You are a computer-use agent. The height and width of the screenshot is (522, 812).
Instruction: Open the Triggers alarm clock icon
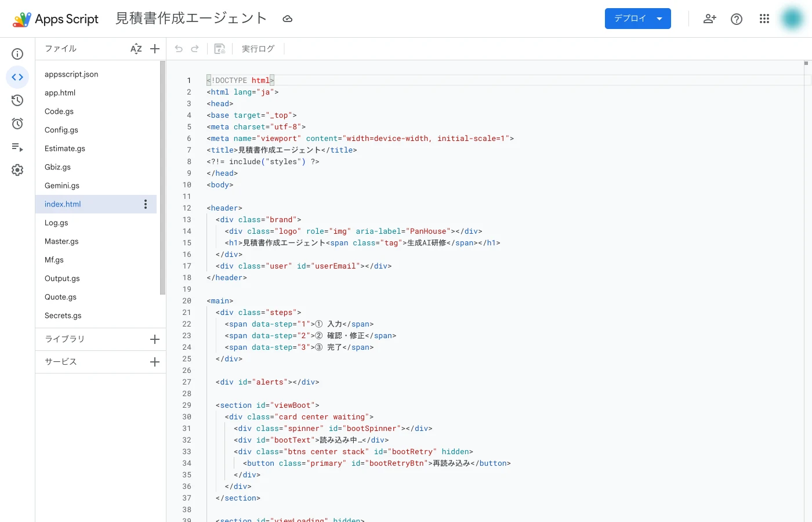(x=17, y=124)
